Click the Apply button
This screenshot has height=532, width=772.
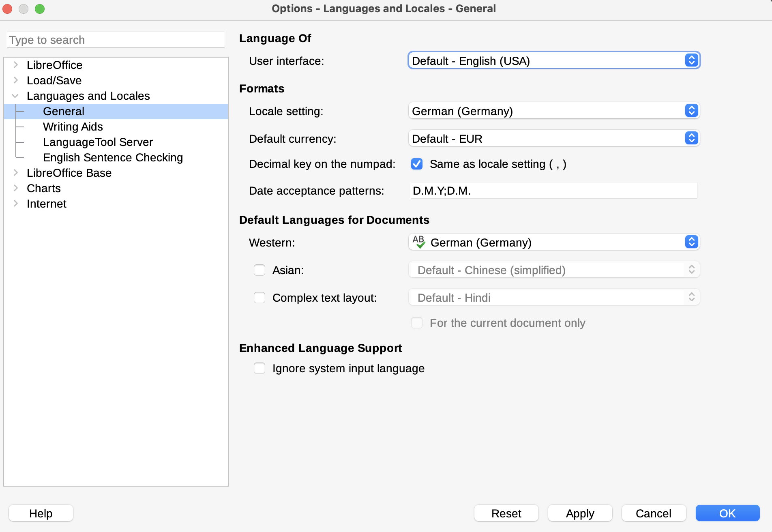(x=580, y=513)
